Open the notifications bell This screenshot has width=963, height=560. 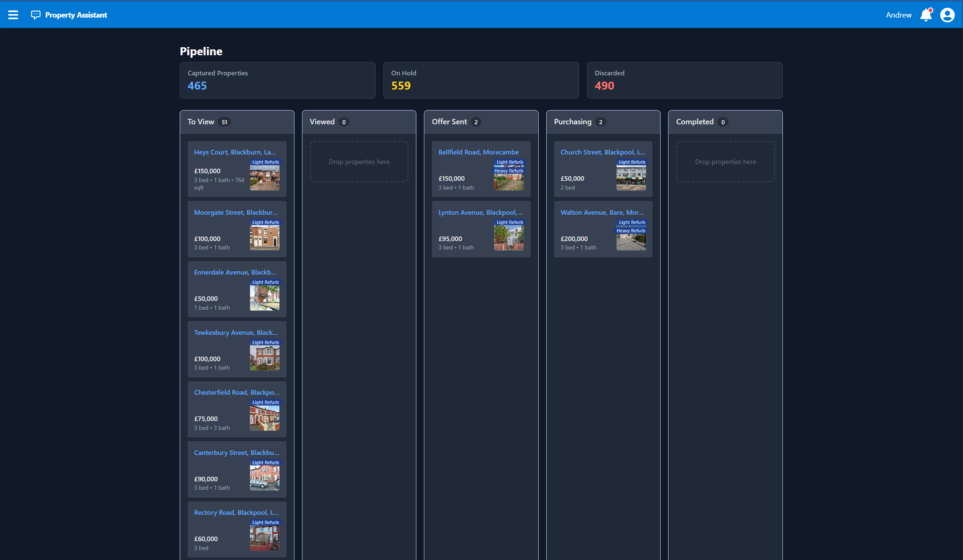[926, 15]
